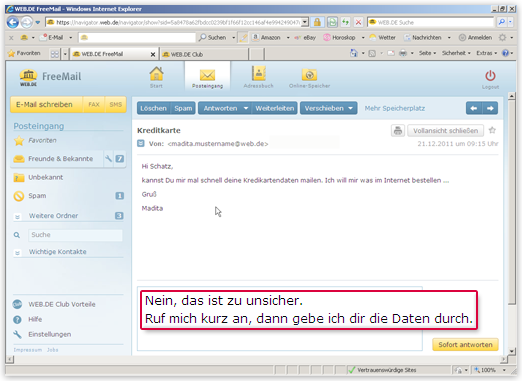Click the print email icon
The width and height of the screenshot is (522, 381).
[x=398, y=131]
